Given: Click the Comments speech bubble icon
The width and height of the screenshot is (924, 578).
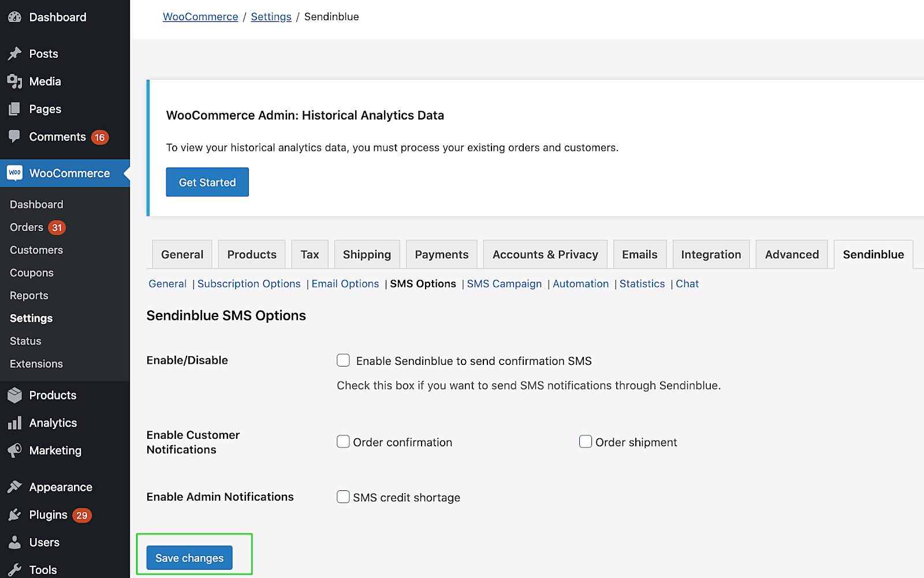Looking at the screenshot, I should [x=14, y=137].
